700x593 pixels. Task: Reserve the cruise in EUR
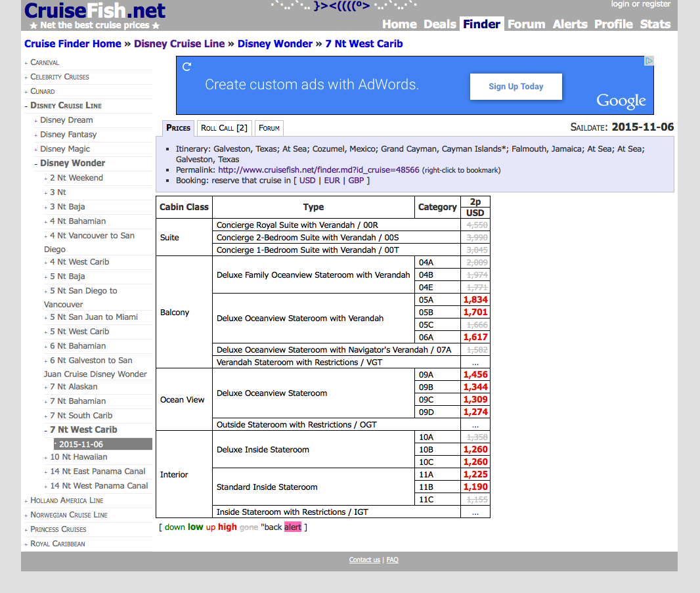pos(332,181)
